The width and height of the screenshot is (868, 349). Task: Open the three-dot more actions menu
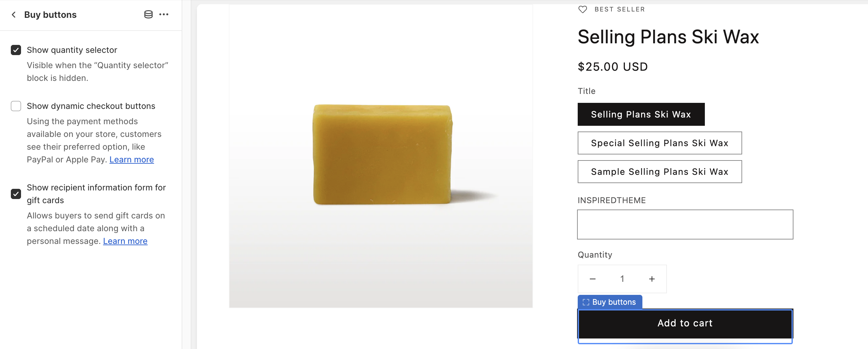pyautogui.click(x=164, y=14)
